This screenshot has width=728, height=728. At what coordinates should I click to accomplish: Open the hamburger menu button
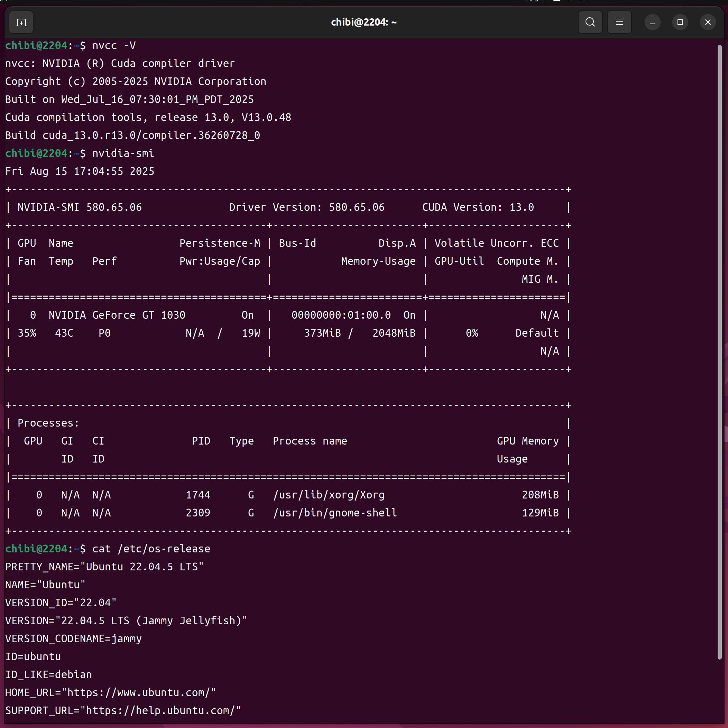[x=619, y=22]
